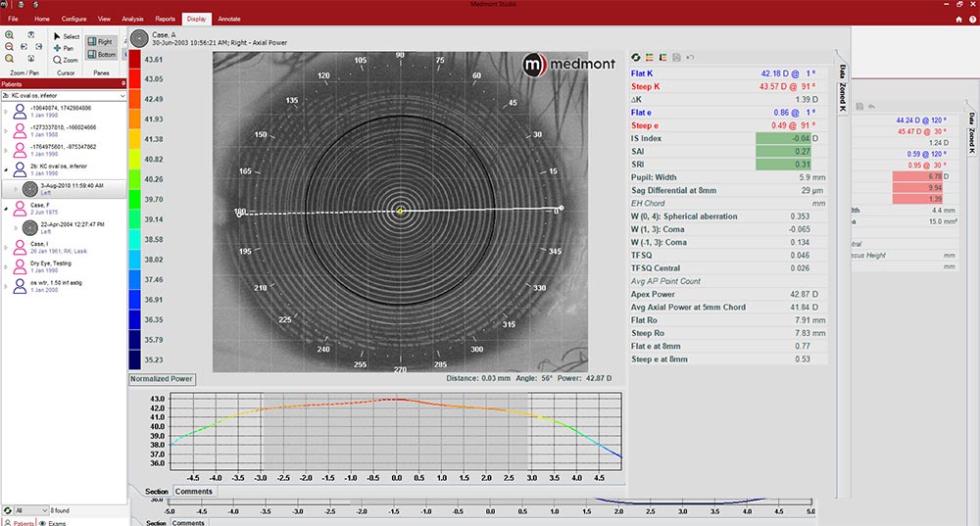Viewport: 980px width, 526px height.
Task: Click the IS Index green value cell
Action: click(783, 138)
